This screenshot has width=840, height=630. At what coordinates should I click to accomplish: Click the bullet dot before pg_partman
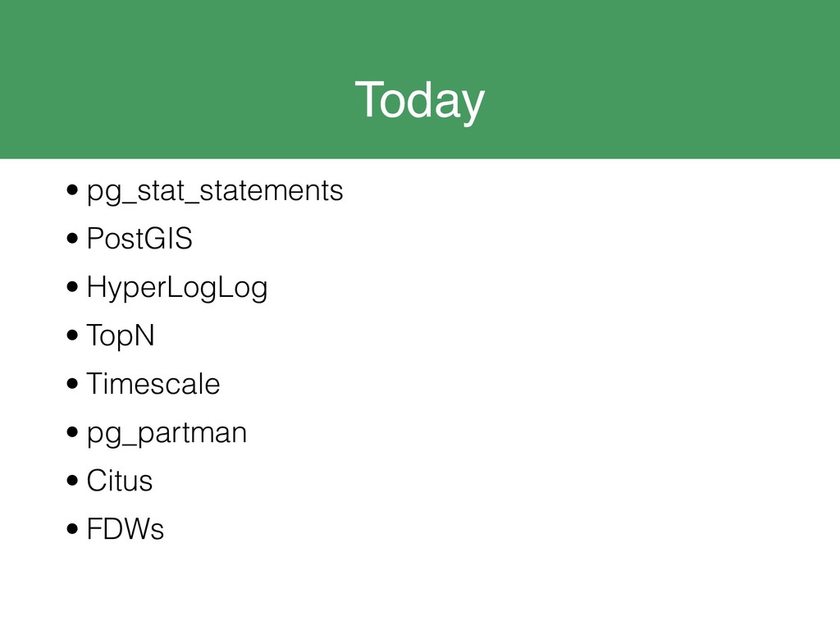point(72,431)
